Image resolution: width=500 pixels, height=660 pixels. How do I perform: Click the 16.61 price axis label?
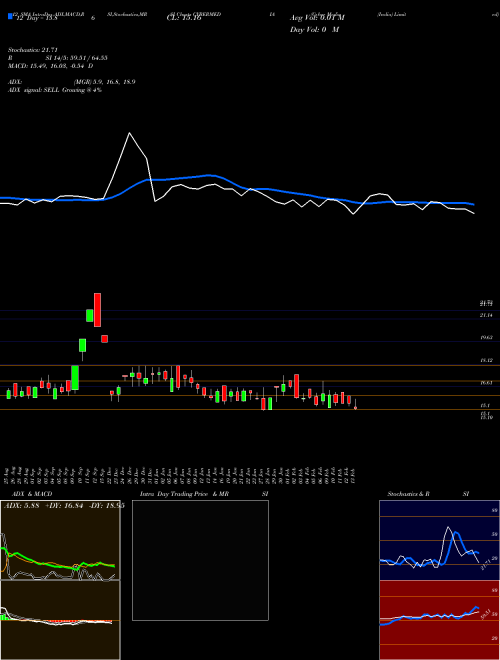click(x=486, y=383)
